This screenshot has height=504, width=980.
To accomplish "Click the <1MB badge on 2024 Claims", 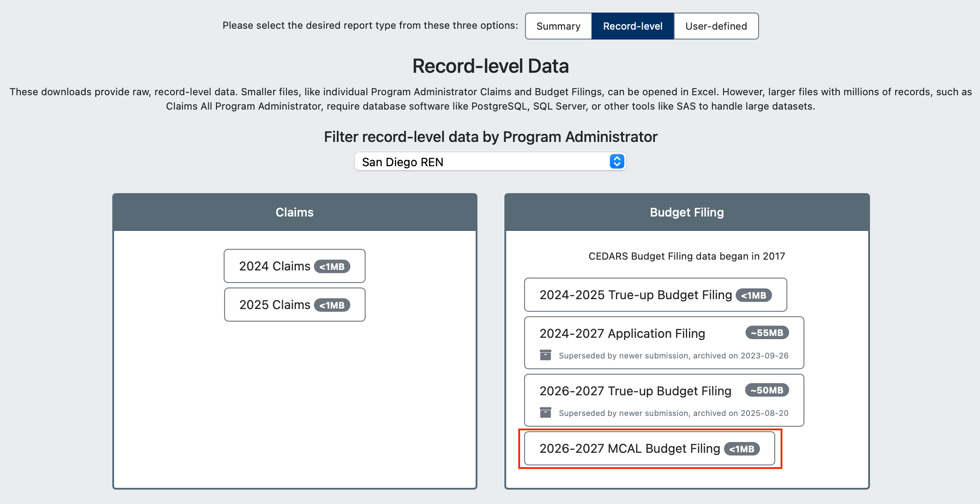I will pyautogui.click(x=332, y=266).
